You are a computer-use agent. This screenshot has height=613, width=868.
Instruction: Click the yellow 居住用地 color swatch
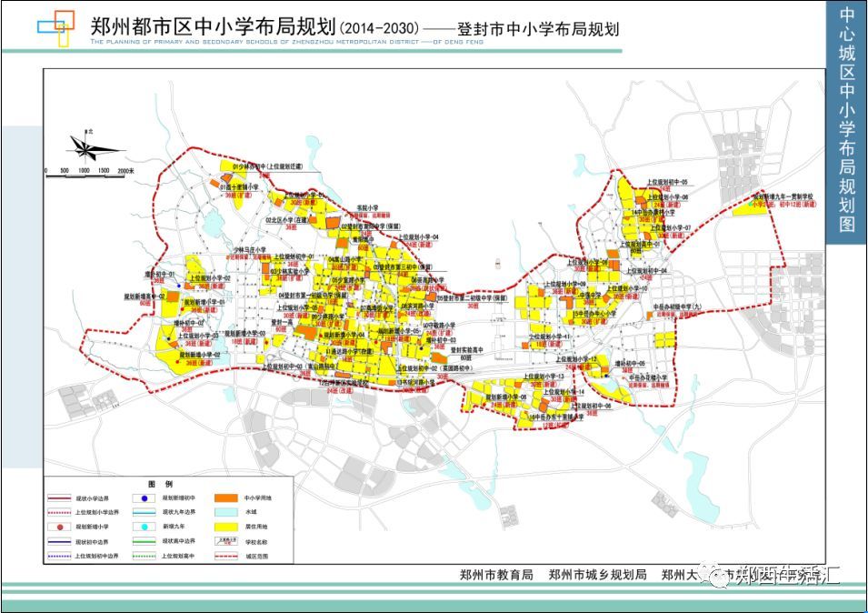[x=225, y=527]
